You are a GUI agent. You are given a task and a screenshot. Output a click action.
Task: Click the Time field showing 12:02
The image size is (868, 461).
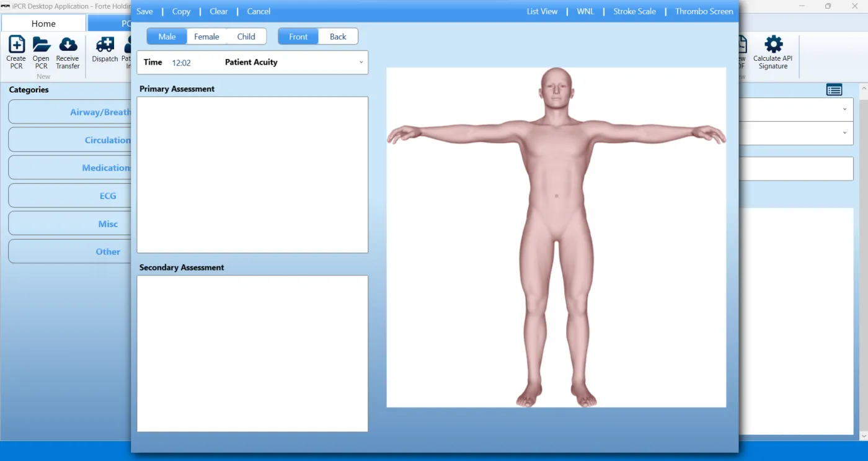[x=181, y=63]
